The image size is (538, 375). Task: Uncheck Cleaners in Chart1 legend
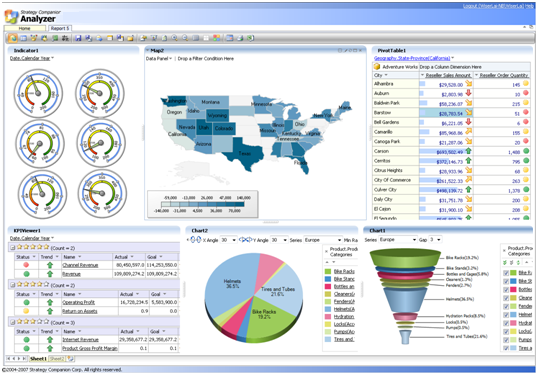point(506,298)
